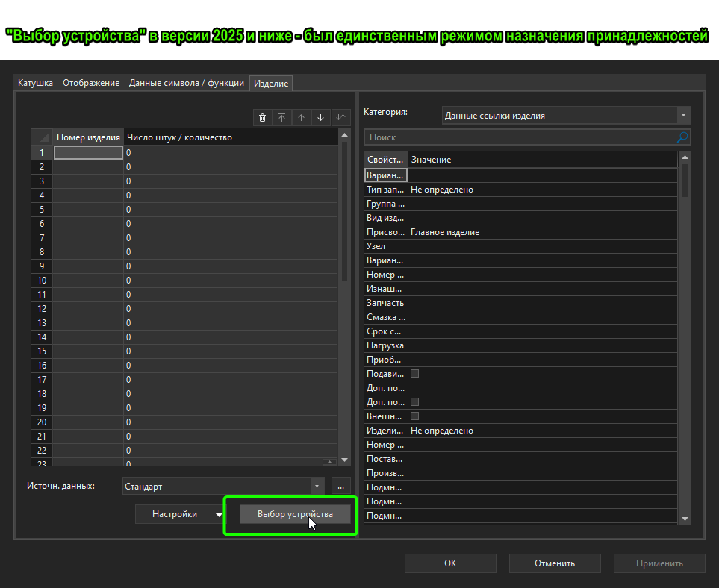Select the Приоб... property row

pyautogui.click(x=521, y=360)
